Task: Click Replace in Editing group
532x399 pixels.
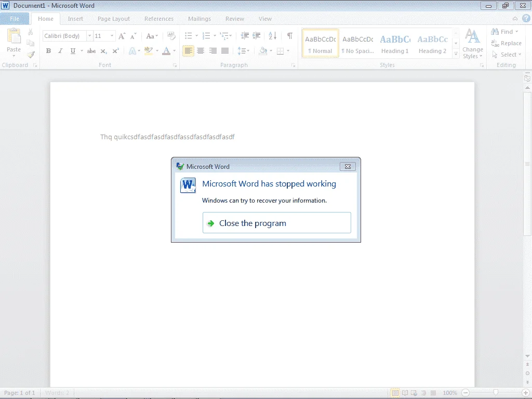Action: (x=506, y=43)
